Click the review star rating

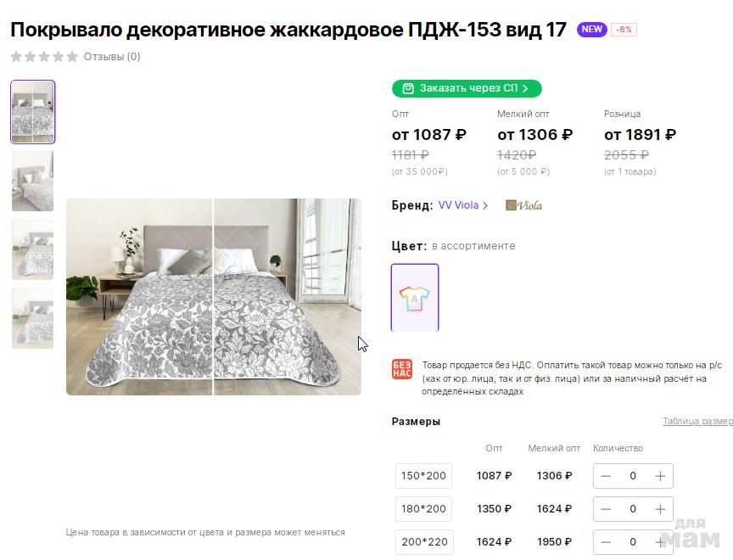[44, 57]
